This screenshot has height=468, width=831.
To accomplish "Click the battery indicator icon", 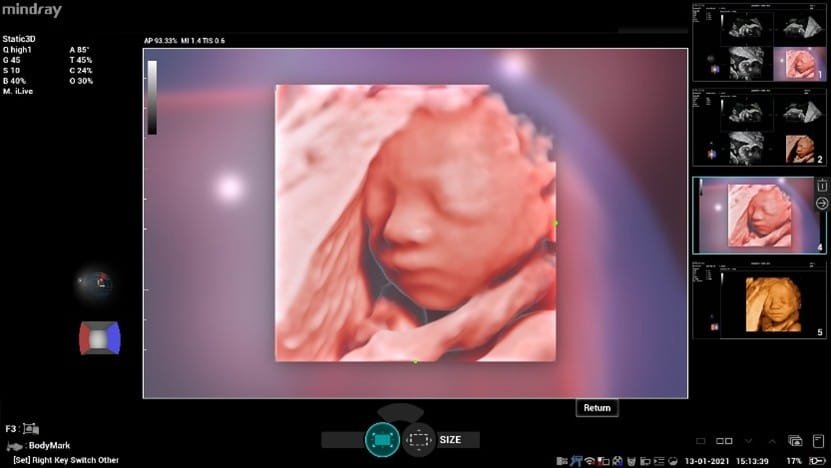I will click(817, 460).
